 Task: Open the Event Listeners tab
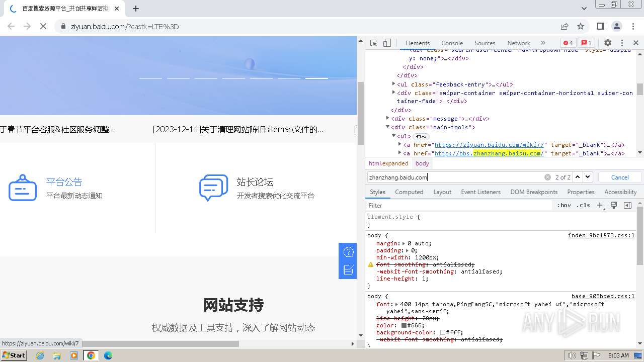[480, 192]
